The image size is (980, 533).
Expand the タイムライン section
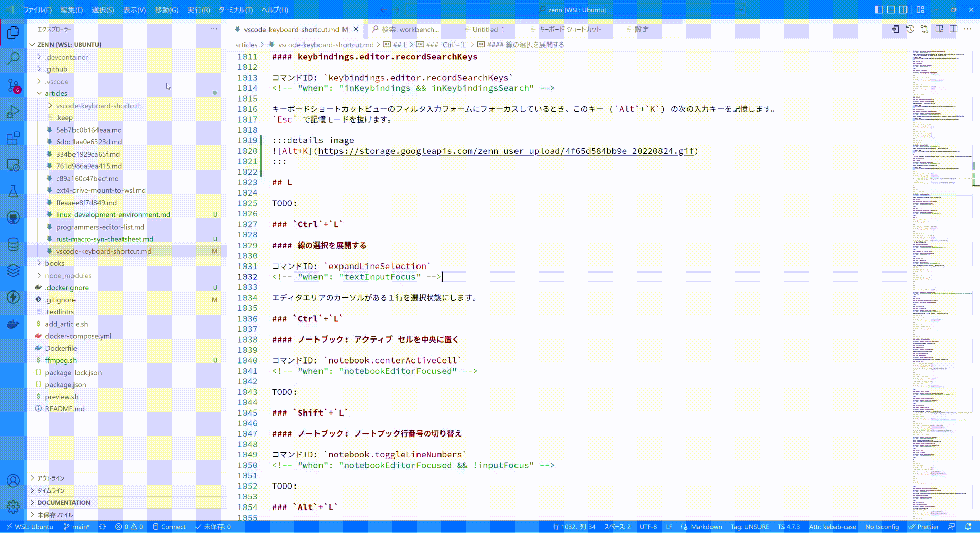click(126, 491)
